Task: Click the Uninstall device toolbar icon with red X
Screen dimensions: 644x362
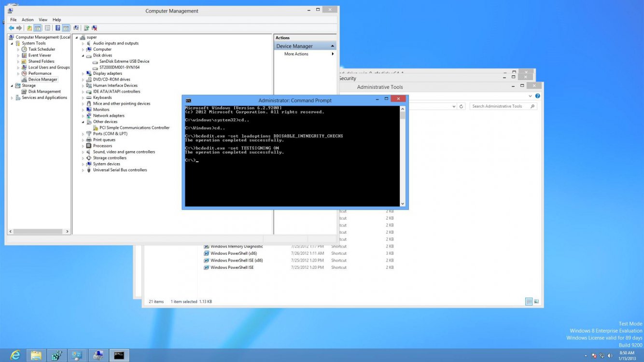Action: 95,28
